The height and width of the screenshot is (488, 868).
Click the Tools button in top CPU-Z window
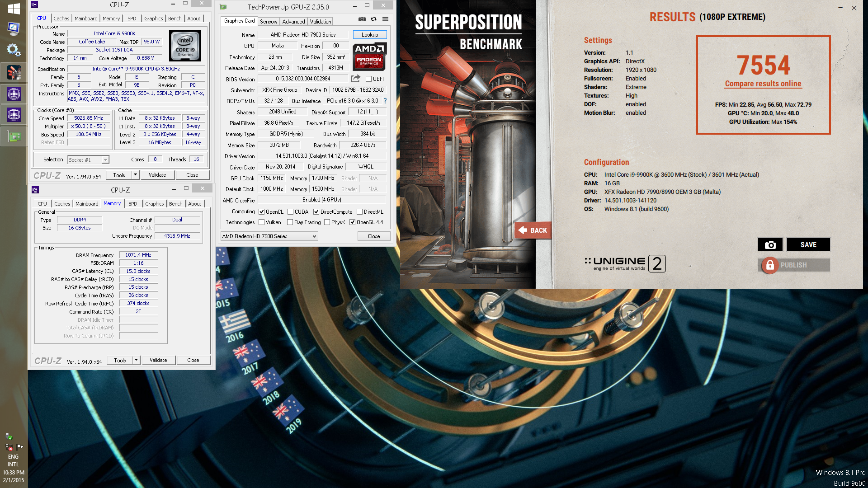pos(119,175)
